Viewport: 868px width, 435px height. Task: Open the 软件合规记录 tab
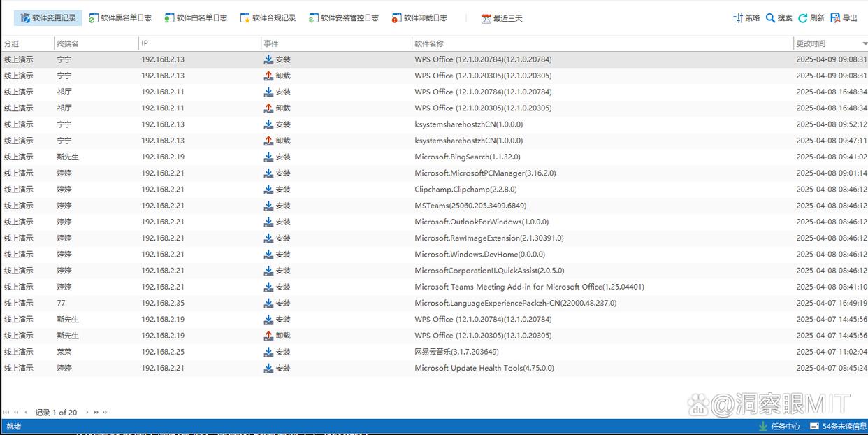[x=268, y=18]
